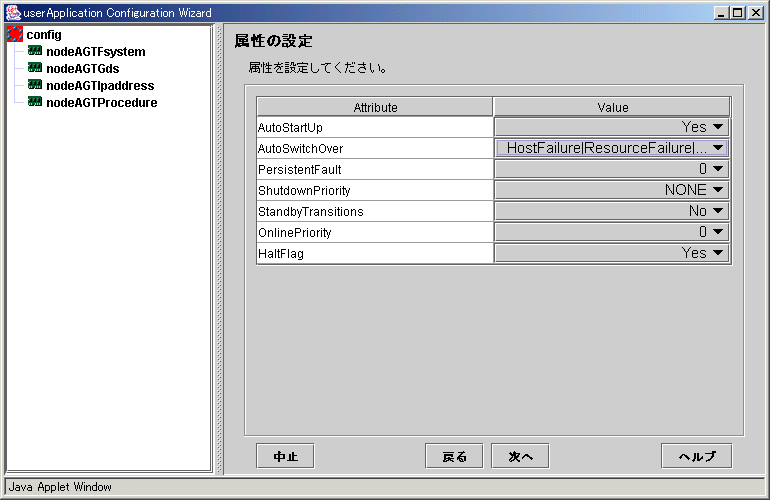Click the 中止 (Cancel) button
The image size is (770, 500).
click(285, 456)
